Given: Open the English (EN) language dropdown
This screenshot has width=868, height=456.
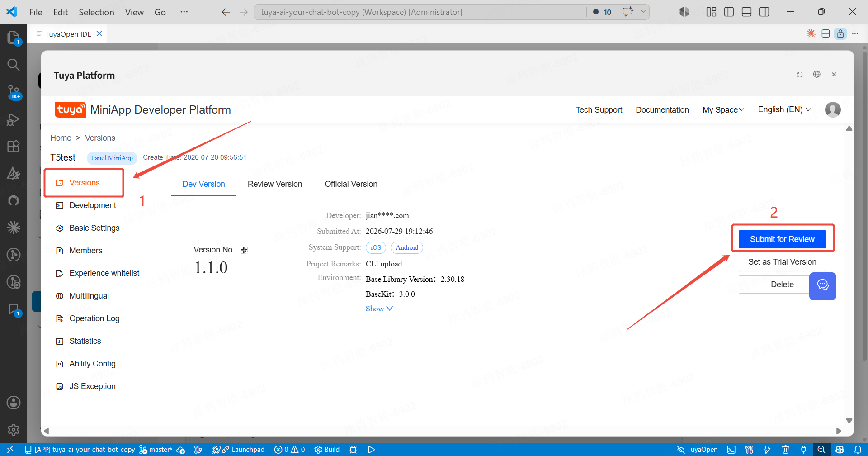Looking at the screenshot, I should coord(784,109).
